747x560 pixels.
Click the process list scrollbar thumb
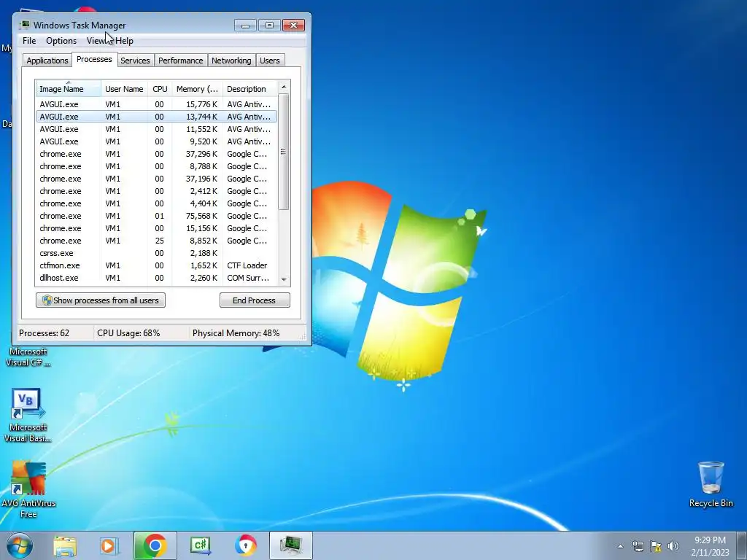pyautogui.click(x=284, y=152)
